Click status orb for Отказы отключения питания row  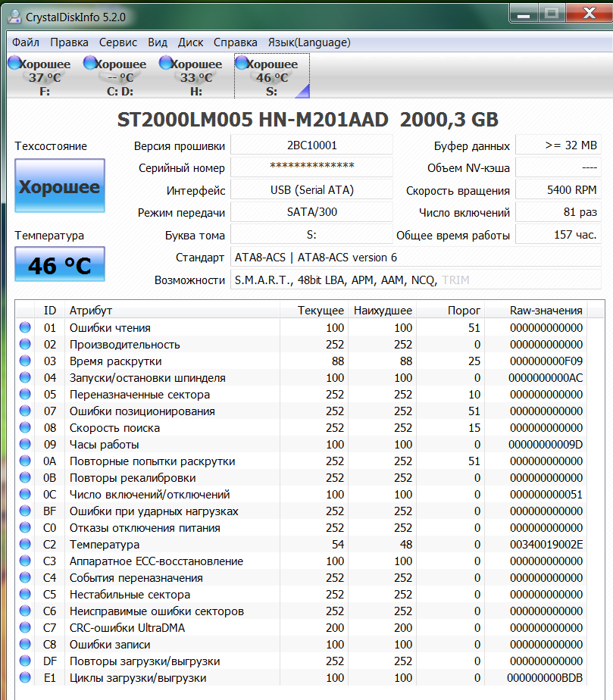[x=25, y=527]
